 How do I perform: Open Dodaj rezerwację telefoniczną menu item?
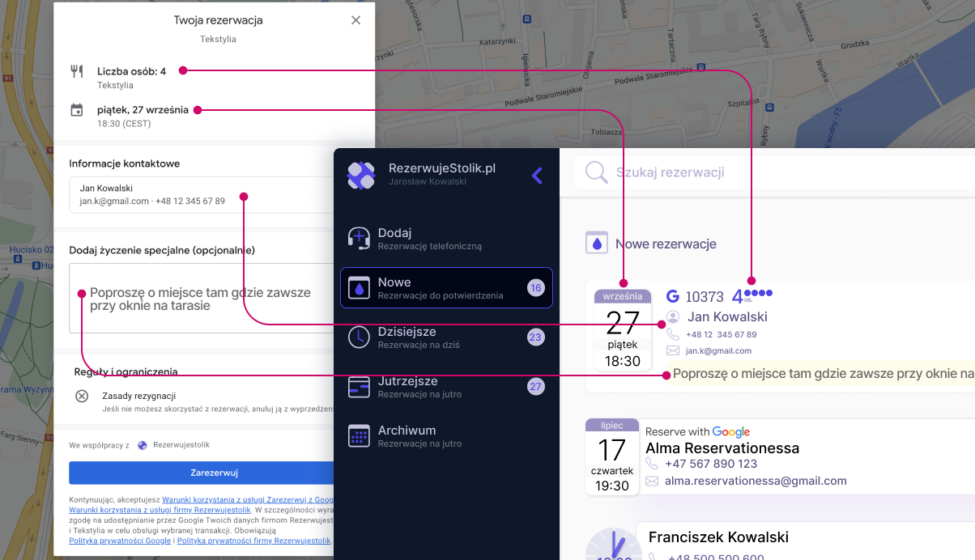(x=446, y=238)
